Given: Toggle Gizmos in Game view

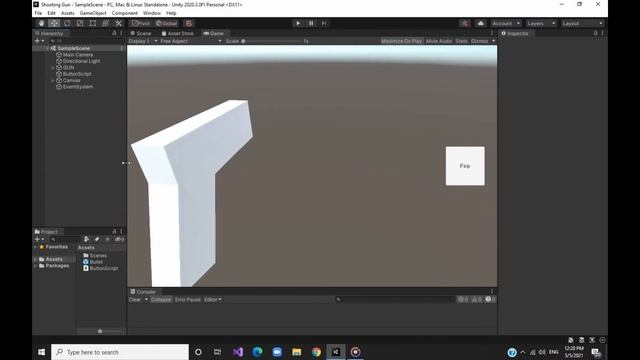Looking at the screenshot, I should (479, 41).
